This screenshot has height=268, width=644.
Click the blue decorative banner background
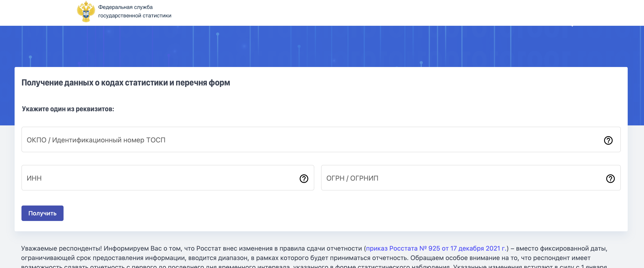point(322,46)
